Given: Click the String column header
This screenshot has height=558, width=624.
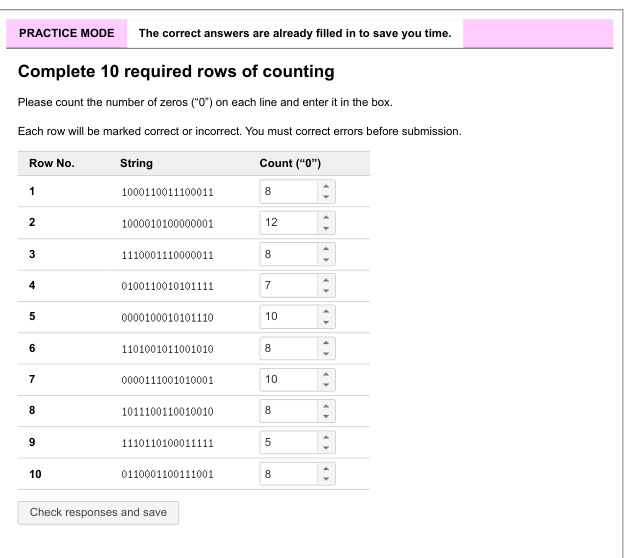Looking at the screenshot, I should tap(136, 162).
